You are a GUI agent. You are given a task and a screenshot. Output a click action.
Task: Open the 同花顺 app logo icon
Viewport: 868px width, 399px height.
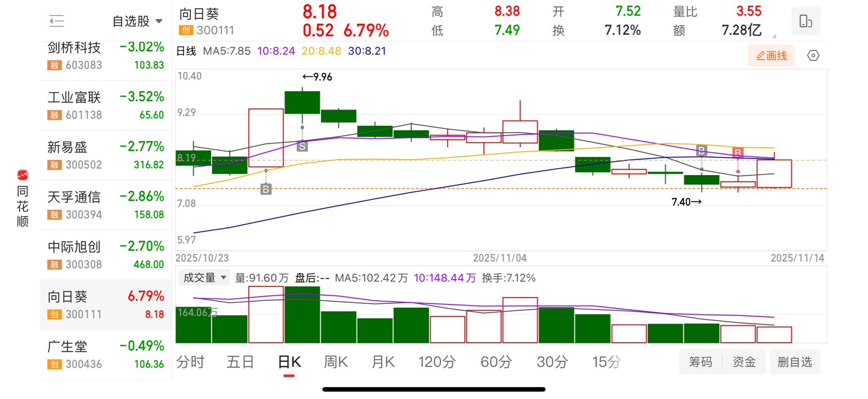coord(22,175)
